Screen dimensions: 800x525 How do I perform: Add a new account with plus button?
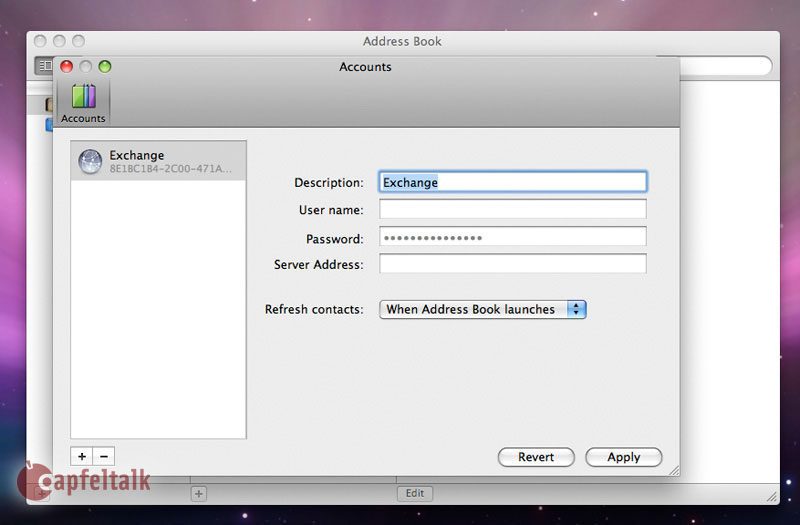point(82,457)
